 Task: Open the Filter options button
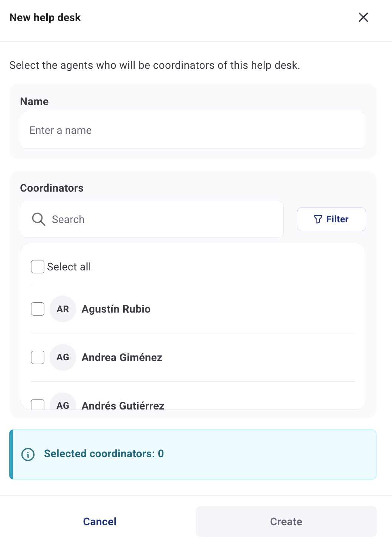[x=331, y=219]
